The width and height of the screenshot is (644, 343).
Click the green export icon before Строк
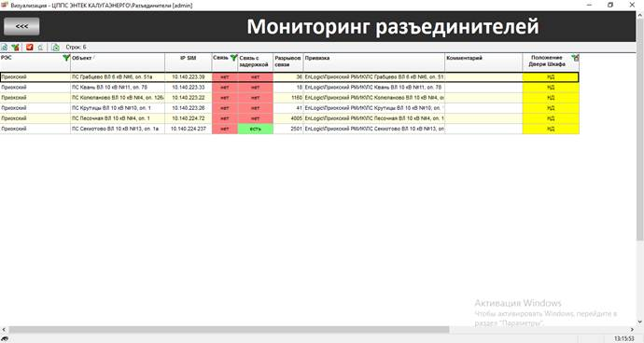click(56, 48)
